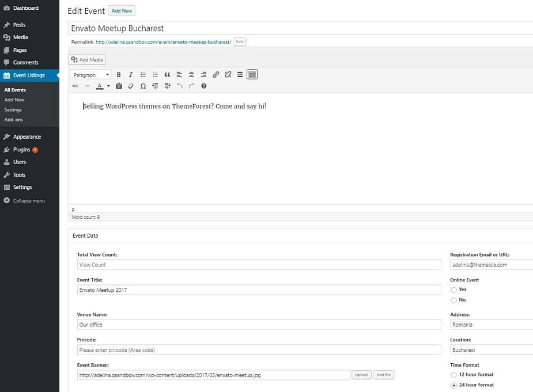The width and height of the screenshot is (533, 392).
Task: Click Event Banner URL field
Action: coord(213,375)
